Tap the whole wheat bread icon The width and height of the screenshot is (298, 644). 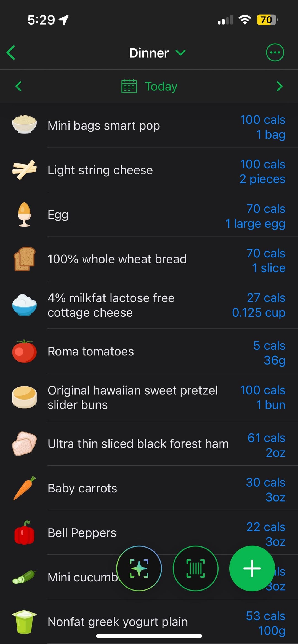(x=24, y=259)
